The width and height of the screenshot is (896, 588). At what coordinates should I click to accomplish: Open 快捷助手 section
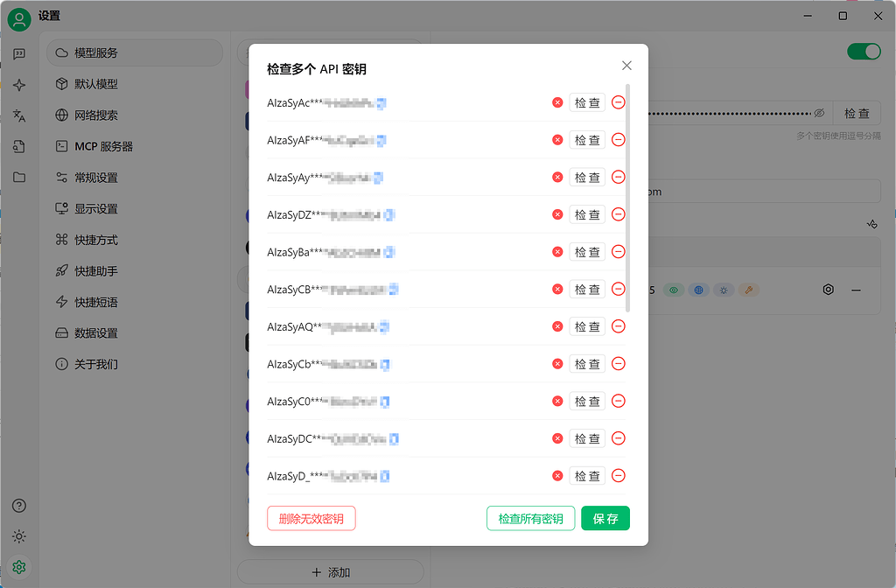135,271
